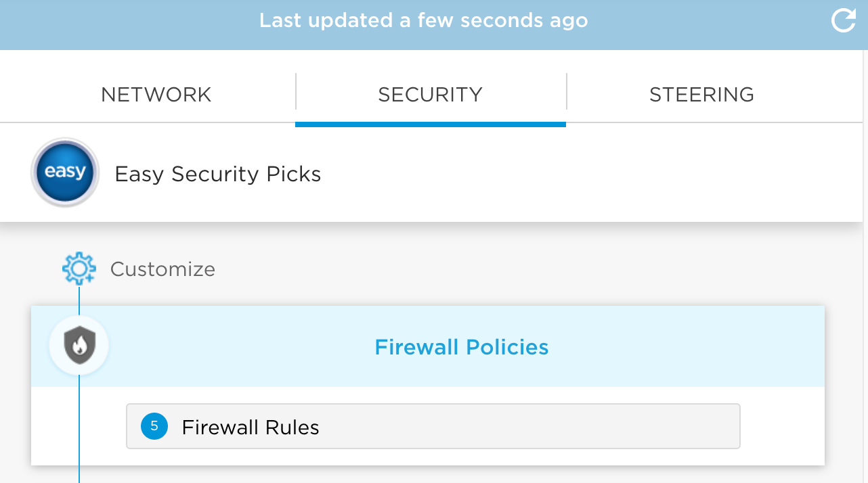Click the Firewall Policies shield icon

pyautogui.click(x=79, y=345)
